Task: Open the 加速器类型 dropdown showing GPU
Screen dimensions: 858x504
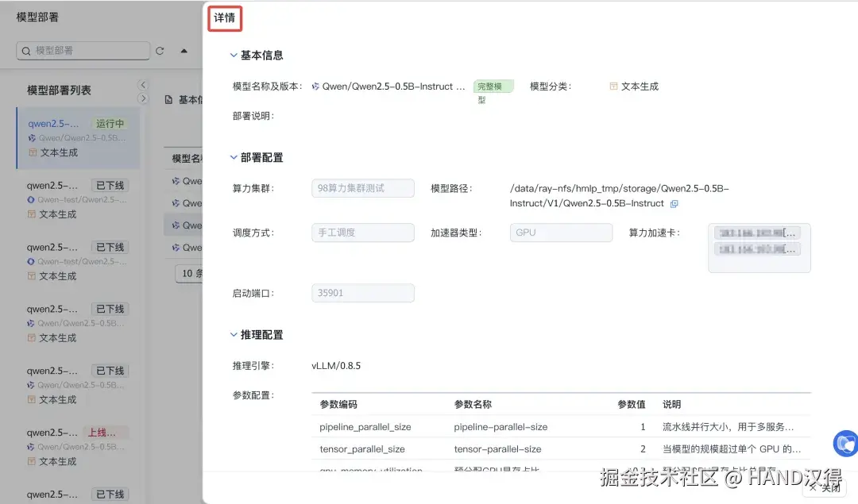Action: [x=561, y=233]
